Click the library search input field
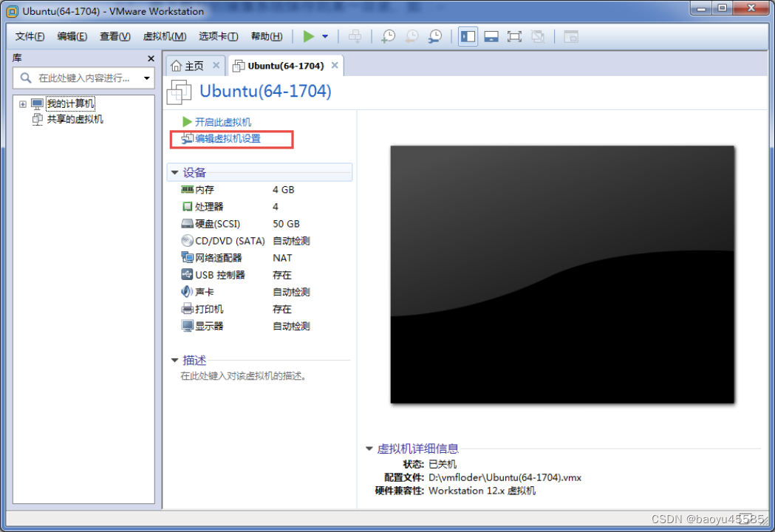Viewport: 775px width, 532px height. point(84,78)
